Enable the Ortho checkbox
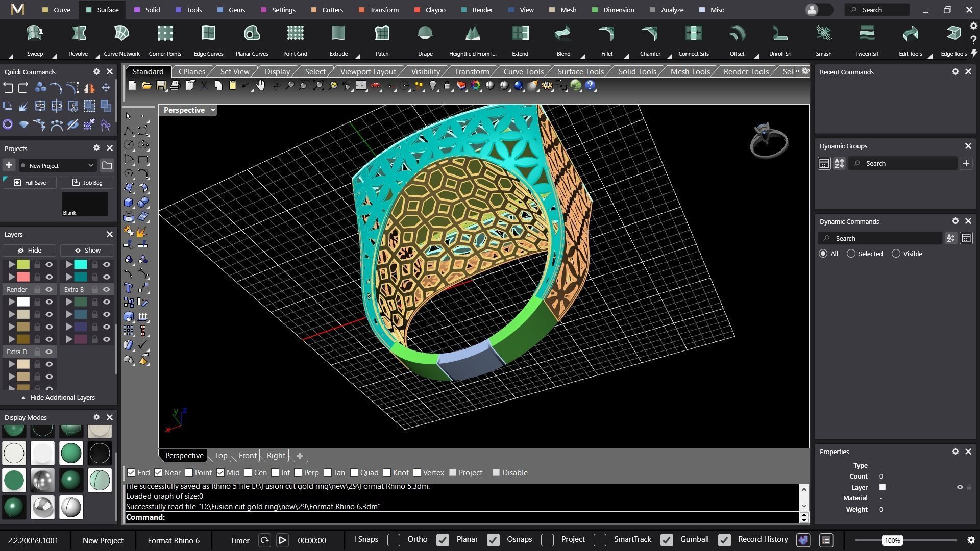Screen dimensions: 980x551 pos(394,540)
